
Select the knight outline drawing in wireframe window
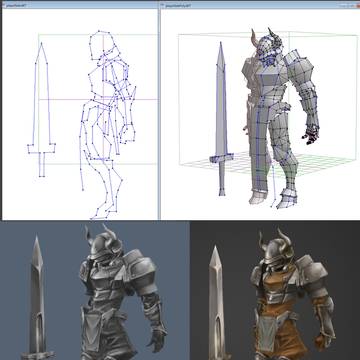point(108,125)
